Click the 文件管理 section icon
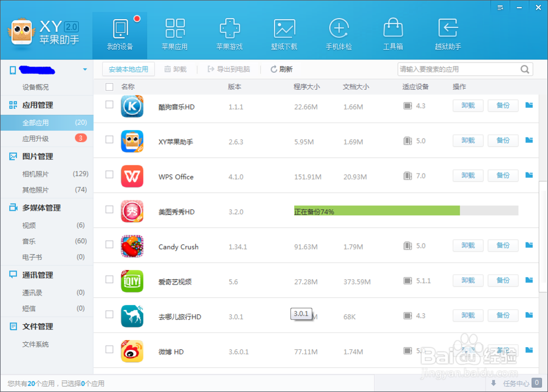This screenshot has height=392, width=548. [13, 326]
